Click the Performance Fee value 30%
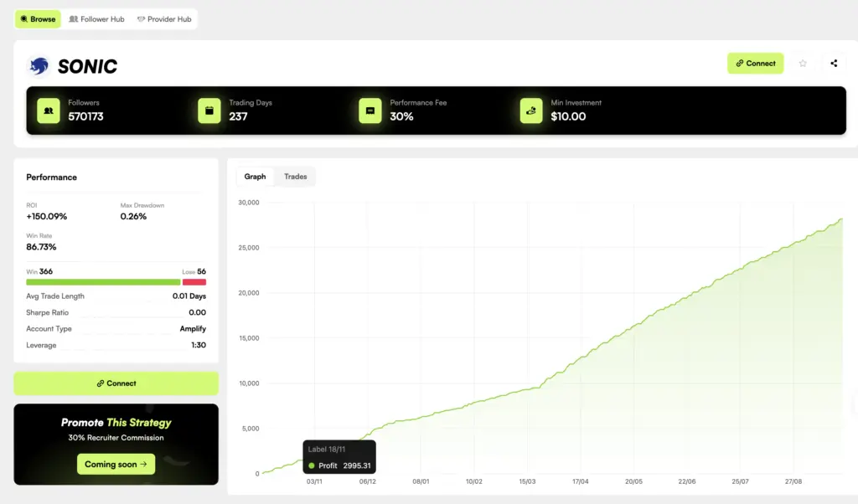This screenshot has height=504, width=858. [x=401, y=116]
